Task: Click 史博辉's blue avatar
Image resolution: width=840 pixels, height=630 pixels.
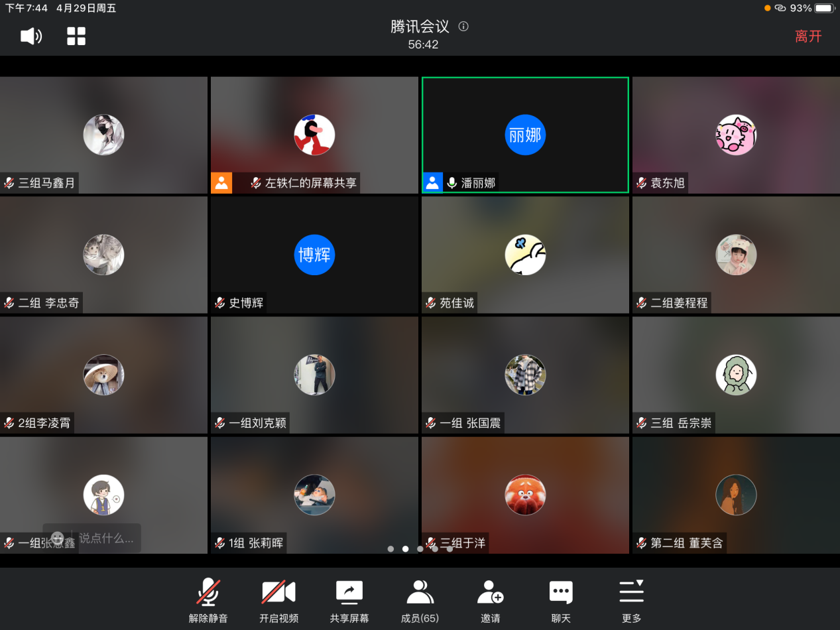Action: tap(314, 255)
